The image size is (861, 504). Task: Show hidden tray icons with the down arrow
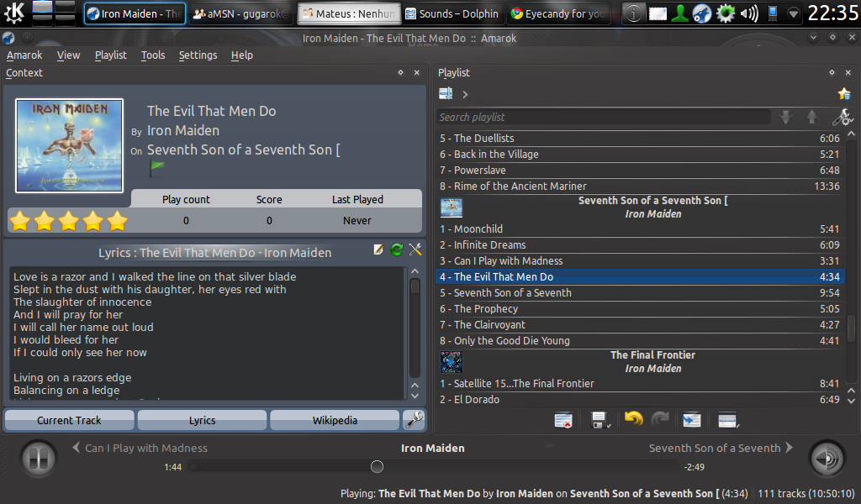point(793,13)
